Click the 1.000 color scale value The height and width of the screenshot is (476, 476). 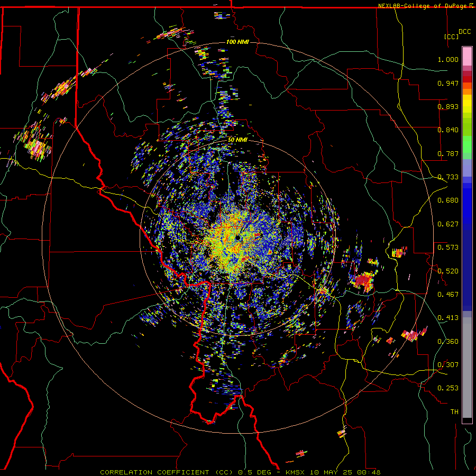click(x=448, y=59)
